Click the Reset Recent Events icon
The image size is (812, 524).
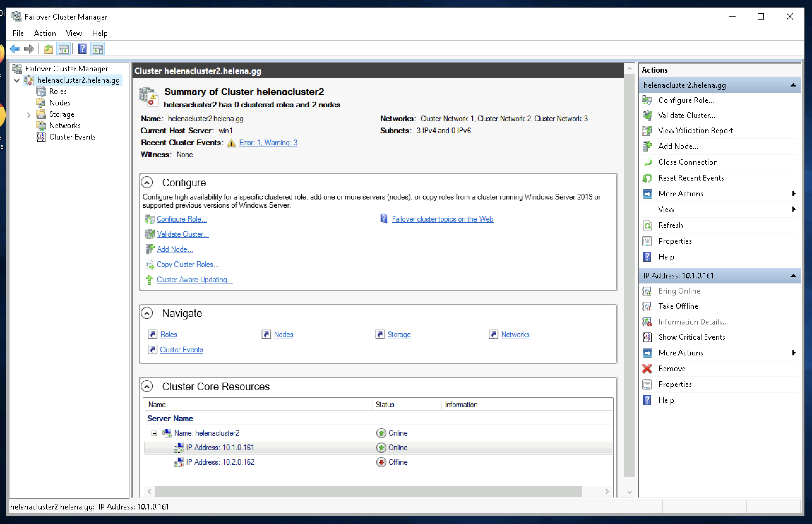coord(647,178)
